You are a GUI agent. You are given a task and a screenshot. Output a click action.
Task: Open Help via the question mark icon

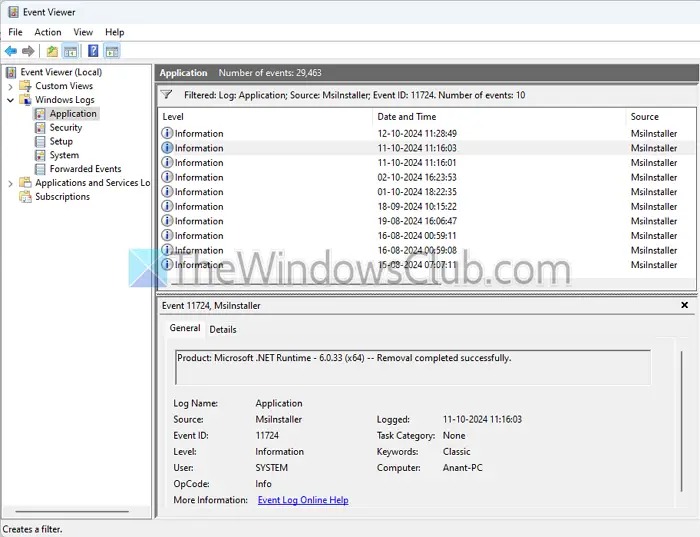93,51
